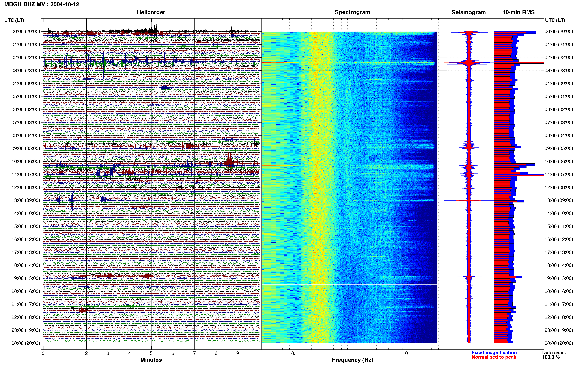Click the 0.1 frequency tick label

(x=295, y=353)
